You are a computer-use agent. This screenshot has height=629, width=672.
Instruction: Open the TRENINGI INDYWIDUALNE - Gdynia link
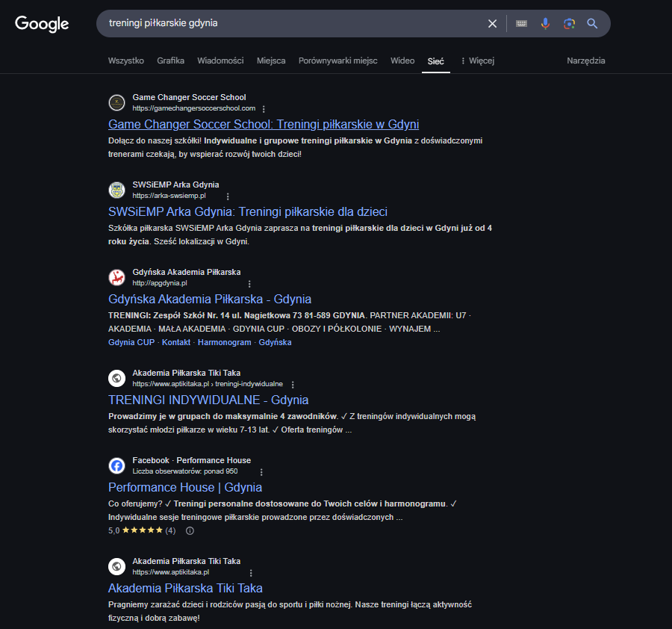click(x=208, y=400)
